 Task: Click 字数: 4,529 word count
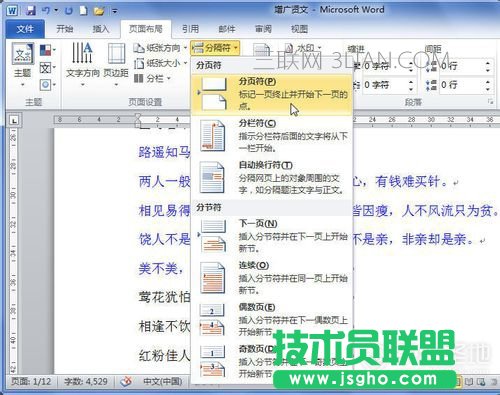pos(86,382)
